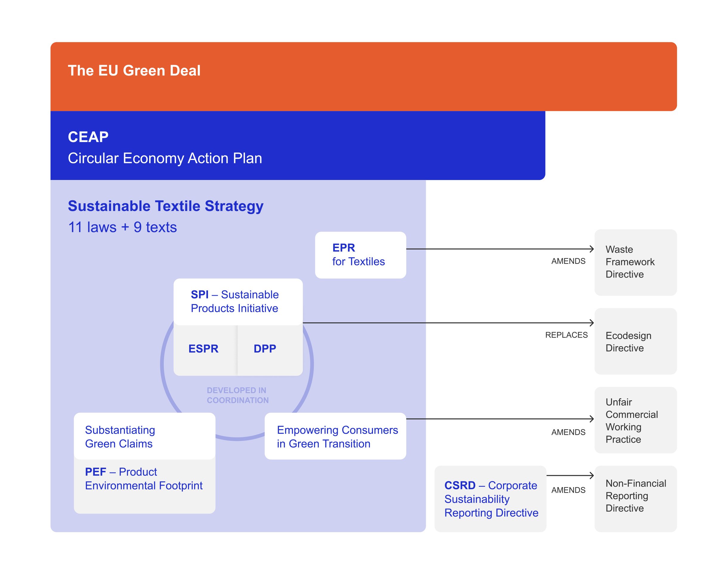Toggle the Waste Framework Directive box

pyautogui.click(x=636, y=262)
